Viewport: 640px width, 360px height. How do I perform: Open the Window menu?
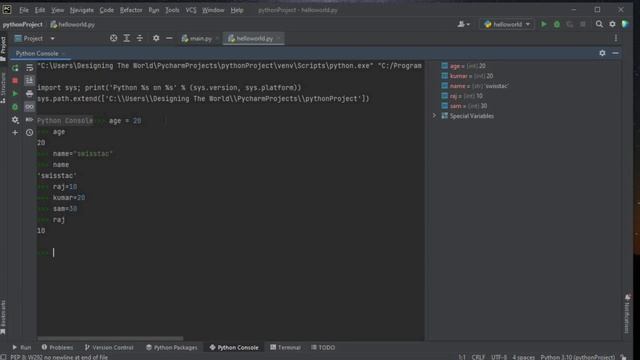coord(213,10)
